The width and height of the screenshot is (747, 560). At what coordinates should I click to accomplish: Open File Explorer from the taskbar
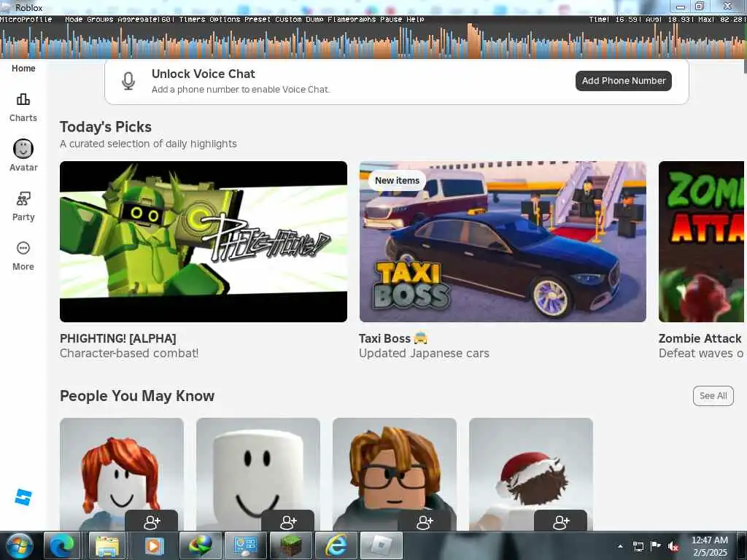(x=108, y=545)
